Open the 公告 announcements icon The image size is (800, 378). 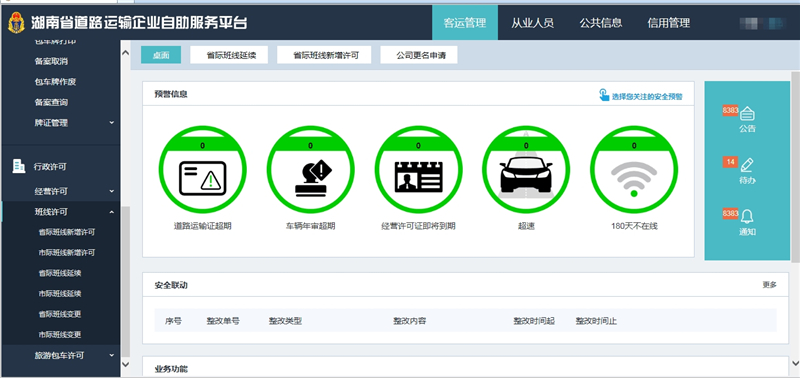click(x=747, y=113)
